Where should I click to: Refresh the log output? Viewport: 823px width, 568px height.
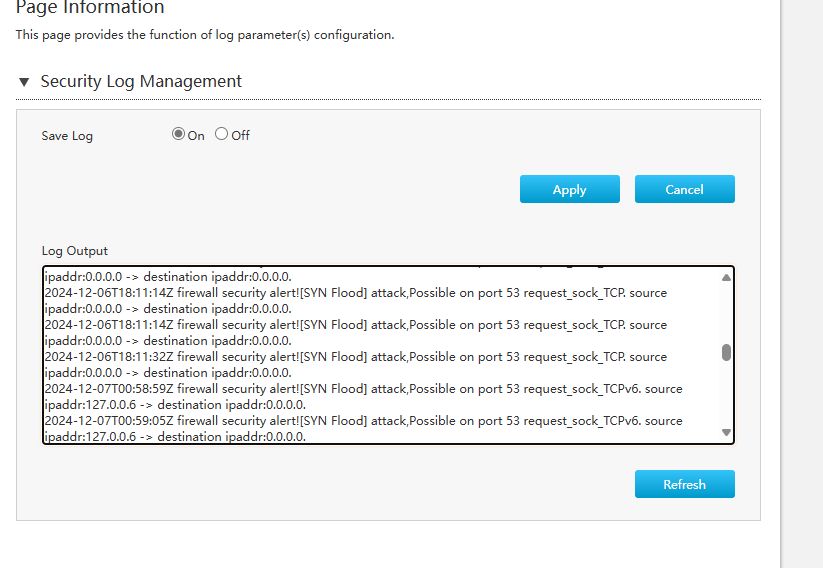tap(684, 484)
